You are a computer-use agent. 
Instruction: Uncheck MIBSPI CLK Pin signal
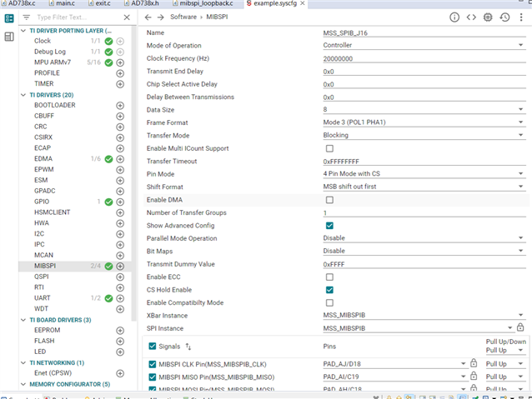tap(153, 364)
